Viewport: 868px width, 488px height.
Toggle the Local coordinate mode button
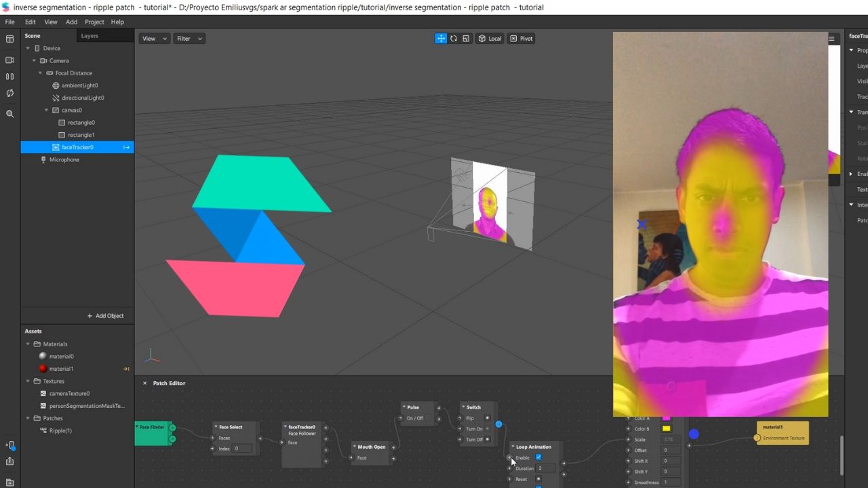[x=490, y=39]
